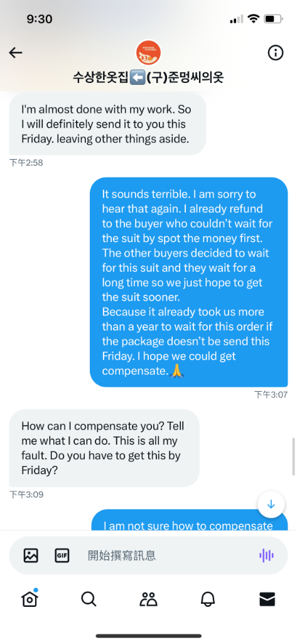This screenshot has height=644, width=297.
Task: Jump to latest messages down arrow
Action: point(271,505)
